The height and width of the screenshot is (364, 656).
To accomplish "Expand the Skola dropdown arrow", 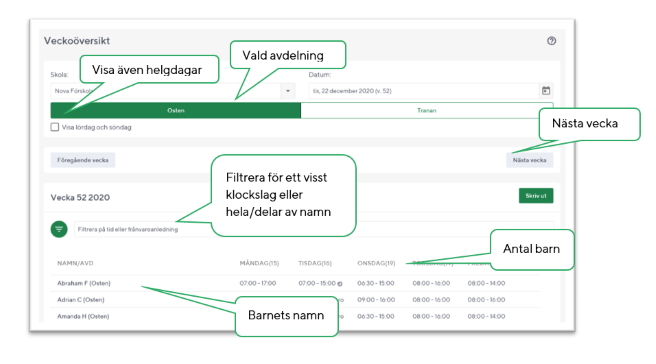I will 288,91.
